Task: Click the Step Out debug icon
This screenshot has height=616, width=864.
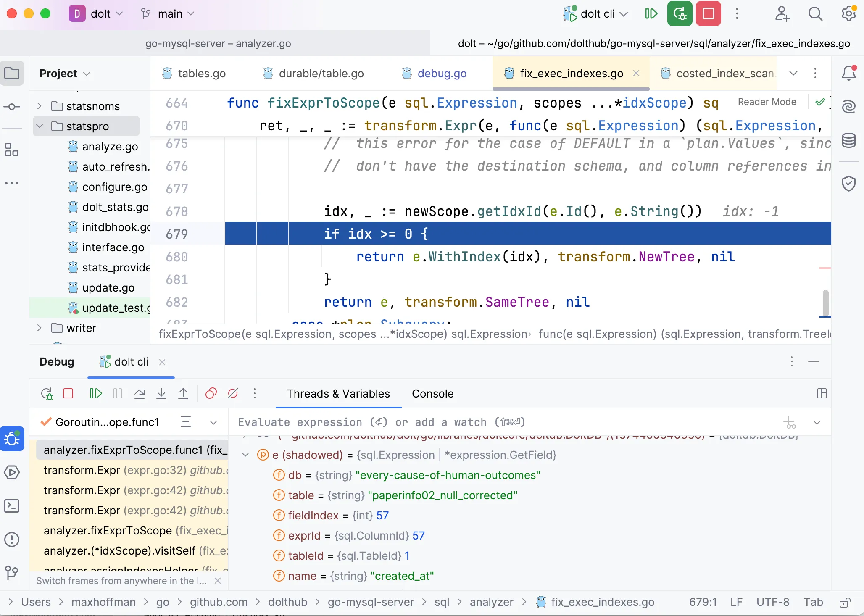Action: pos(183,394)
